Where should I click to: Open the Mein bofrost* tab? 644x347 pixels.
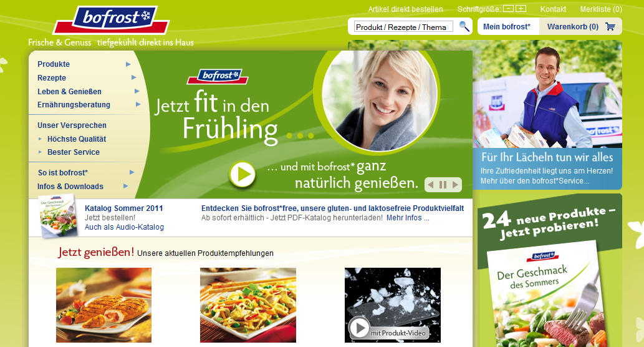pyautogui.click(x=507, y=27)
